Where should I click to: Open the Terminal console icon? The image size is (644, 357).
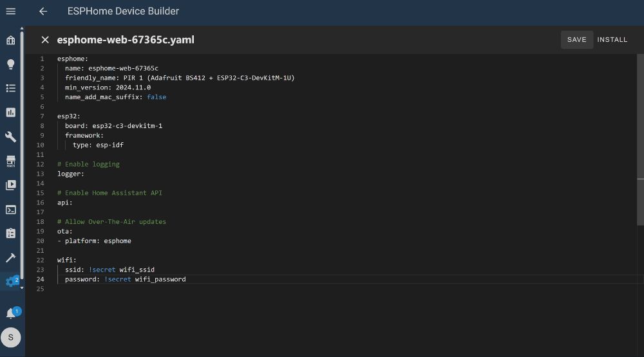point(11,210)
